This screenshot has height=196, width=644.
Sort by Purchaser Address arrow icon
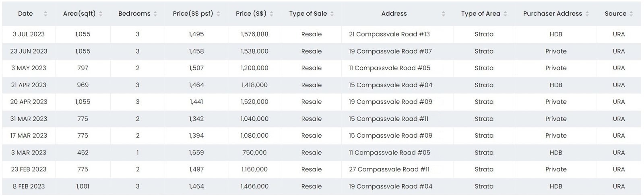[x=587, y=14]
